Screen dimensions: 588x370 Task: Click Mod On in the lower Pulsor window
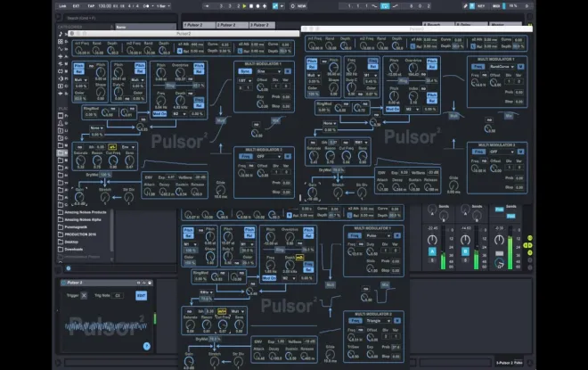pyautogui.click(x=269, y=278)
